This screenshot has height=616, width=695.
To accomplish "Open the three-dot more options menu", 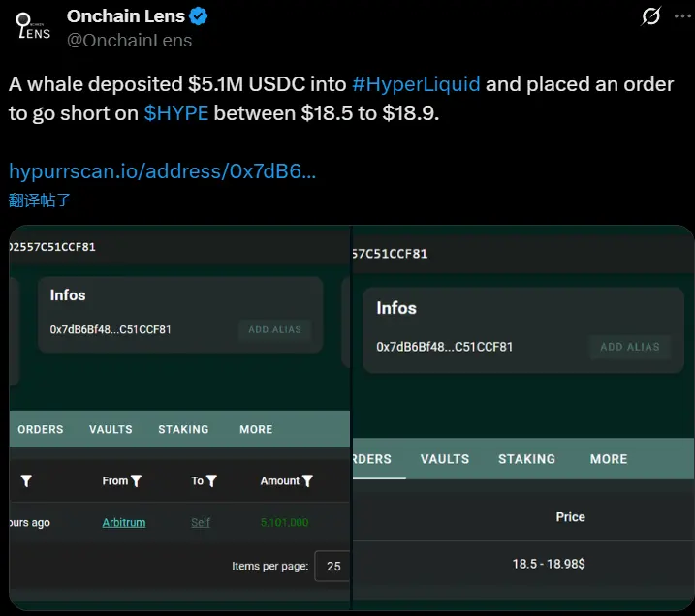I will point(683,16).
